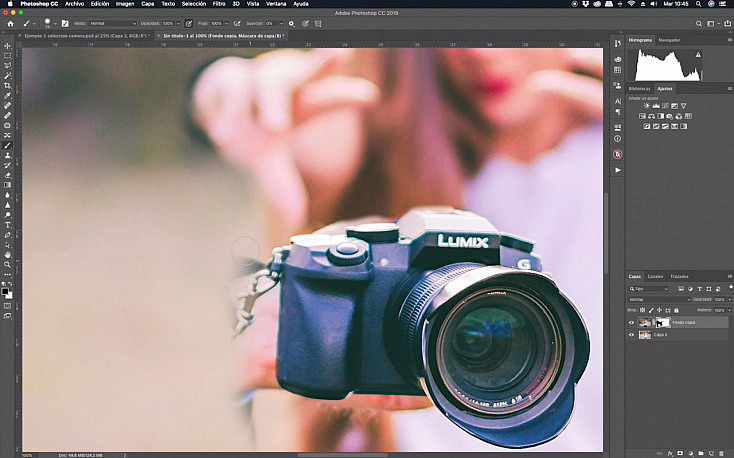Open the brush preset picker arrow
The width and height of the screenshot is (734, 458).
pyautogui.click(x=55, y=23)
